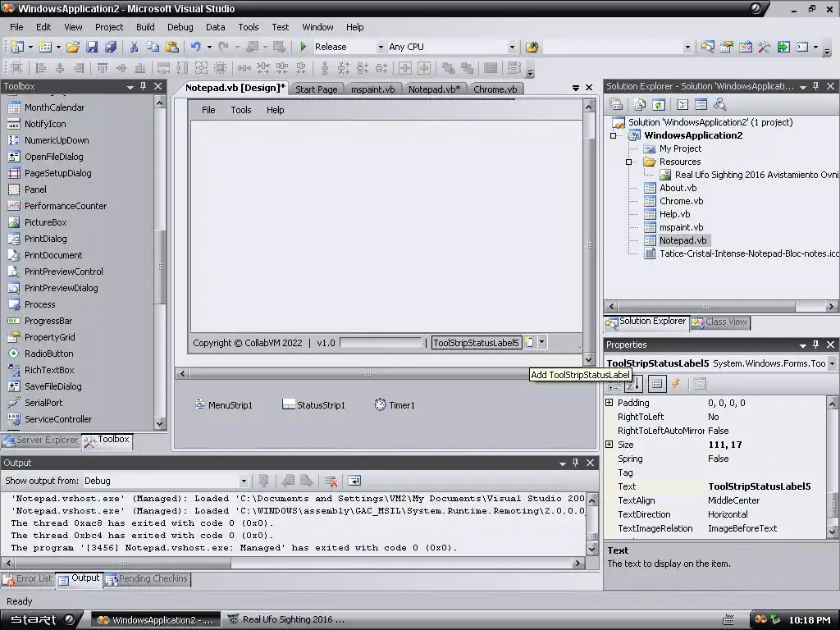Save all files with the multi-floppy icon
Viewport: 840px width, 630px height.
point(111,47)
